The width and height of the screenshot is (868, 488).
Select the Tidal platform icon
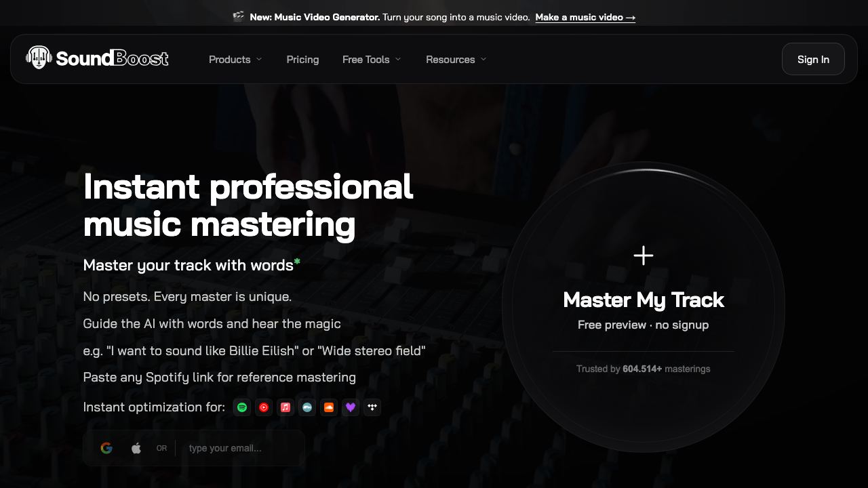click(372, 407)
